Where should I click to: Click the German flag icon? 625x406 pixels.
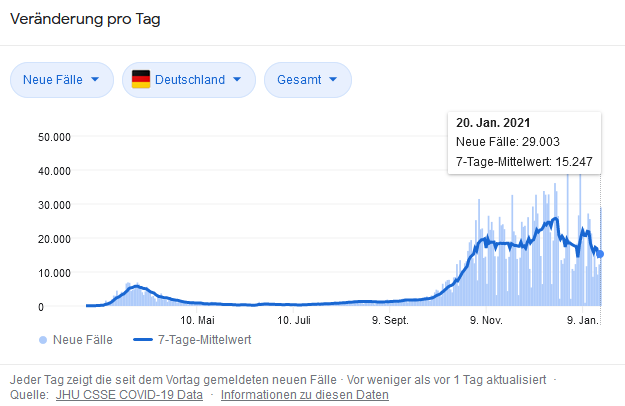click(x=141, y=80)
